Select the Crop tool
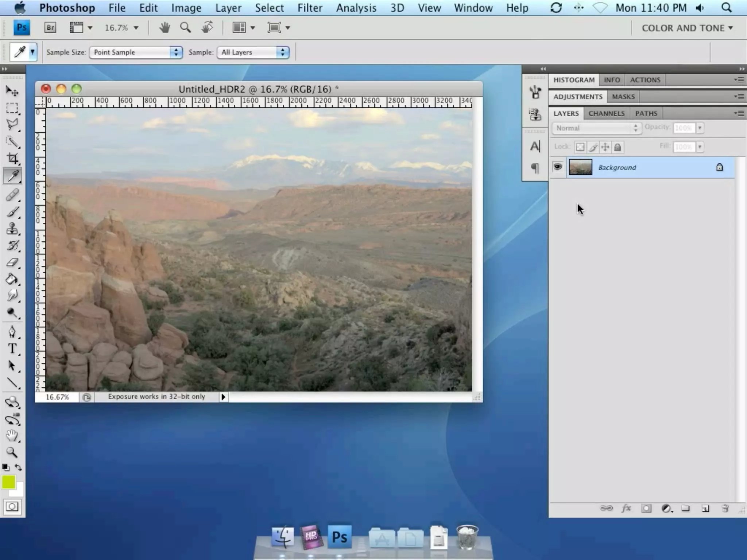The height and width of the screenshot is (560, 747). [12, 158]
